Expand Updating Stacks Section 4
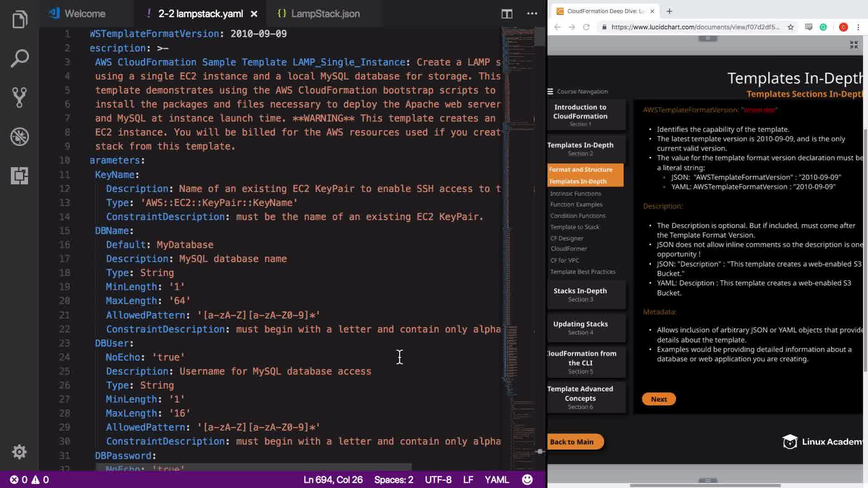868x488 pixels. [580, 328]
